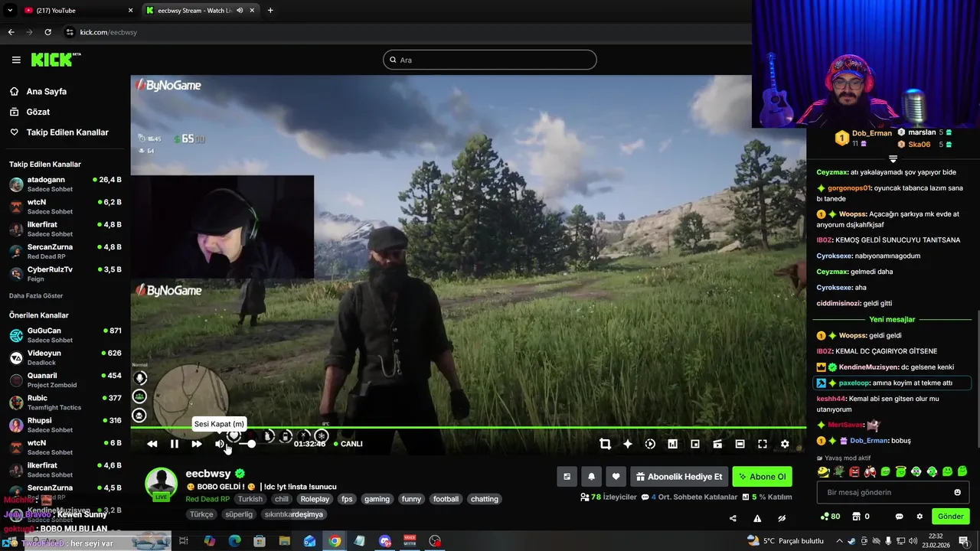Reload the kick.com page

[x=47, y=32]
